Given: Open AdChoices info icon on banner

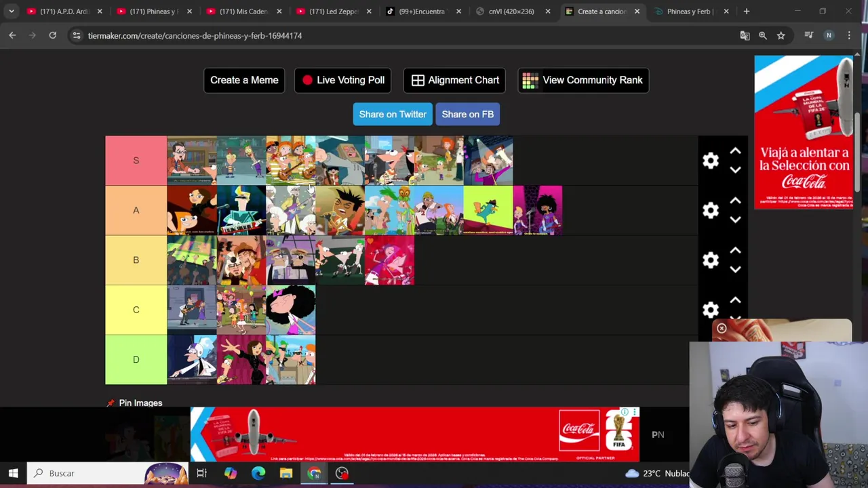Looking at the screenshot, I should [x=625, y=412].
